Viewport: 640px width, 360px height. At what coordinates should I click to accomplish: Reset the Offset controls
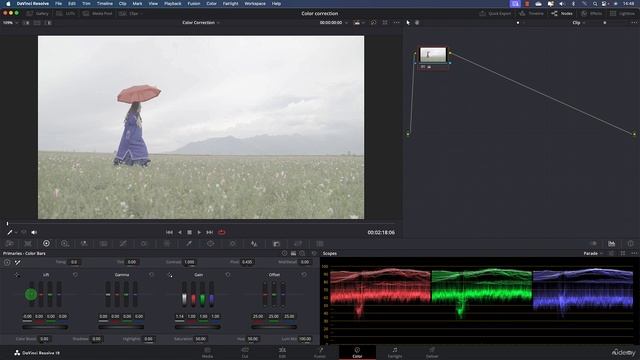tap(304, 275)
